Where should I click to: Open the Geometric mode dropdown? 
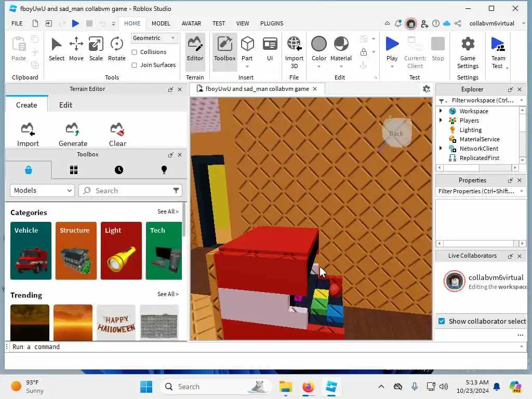tap(154, 38)
